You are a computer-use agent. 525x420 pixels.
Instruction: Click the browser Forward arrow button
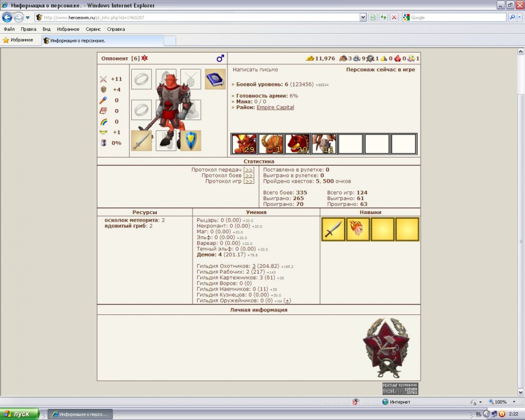pyautogui.click(x=19, y=17)
